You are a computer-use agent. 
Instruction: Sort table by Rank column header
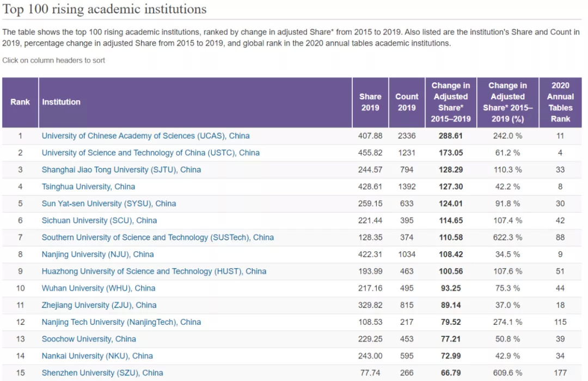click(20, 102)
